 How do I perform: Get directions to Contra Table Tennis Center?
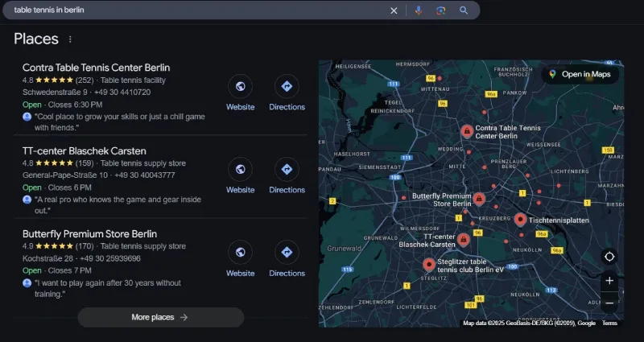pyautogui.click(x=287, y=87)
